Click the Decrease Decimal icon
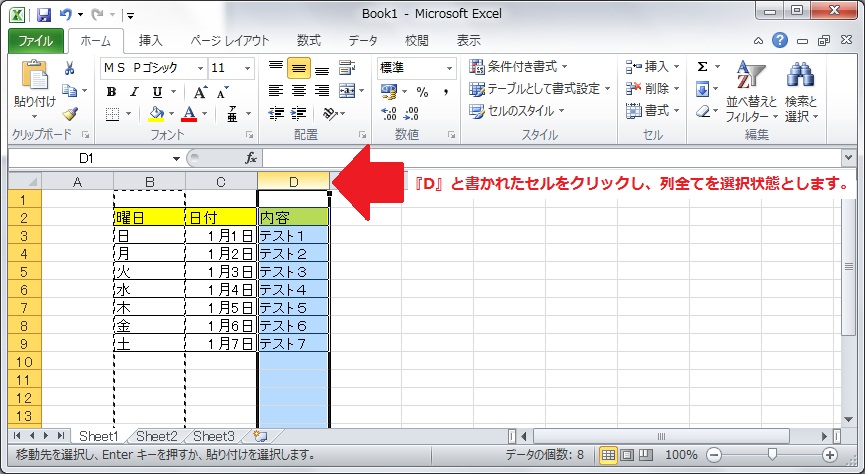Viewport: 865px width, 474px height. (x=411, y=114)
